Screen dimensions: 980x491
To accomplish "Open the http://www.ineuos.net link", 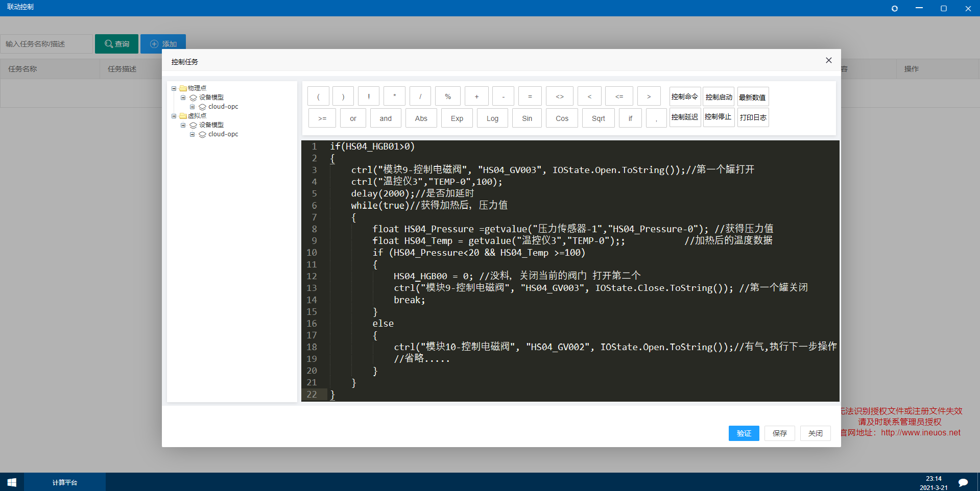I will [920, 433].
